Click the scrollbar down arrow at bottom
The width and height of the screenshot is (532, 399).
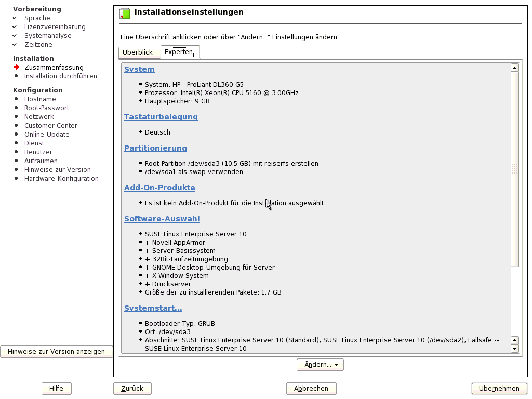515,349
